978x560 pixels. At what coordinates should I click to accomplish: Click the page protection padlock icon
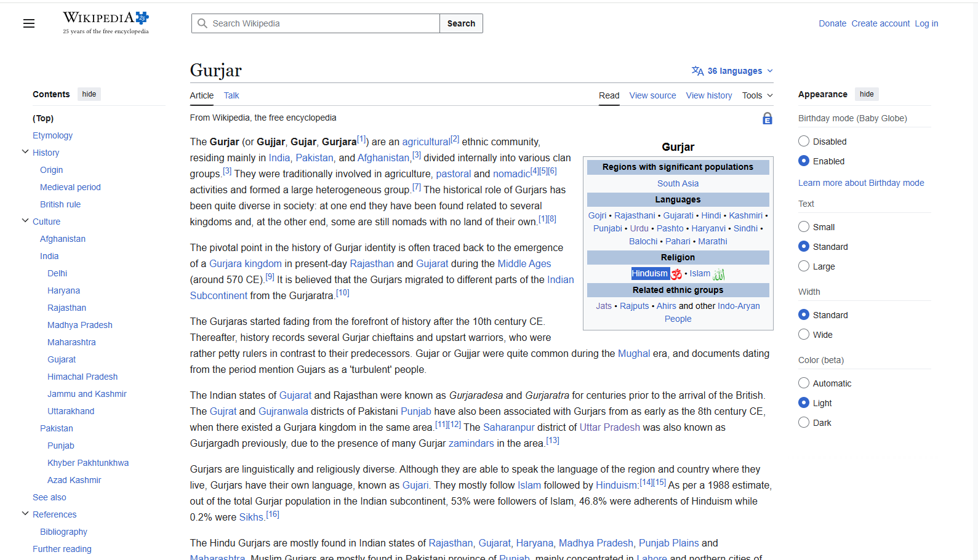767,118
